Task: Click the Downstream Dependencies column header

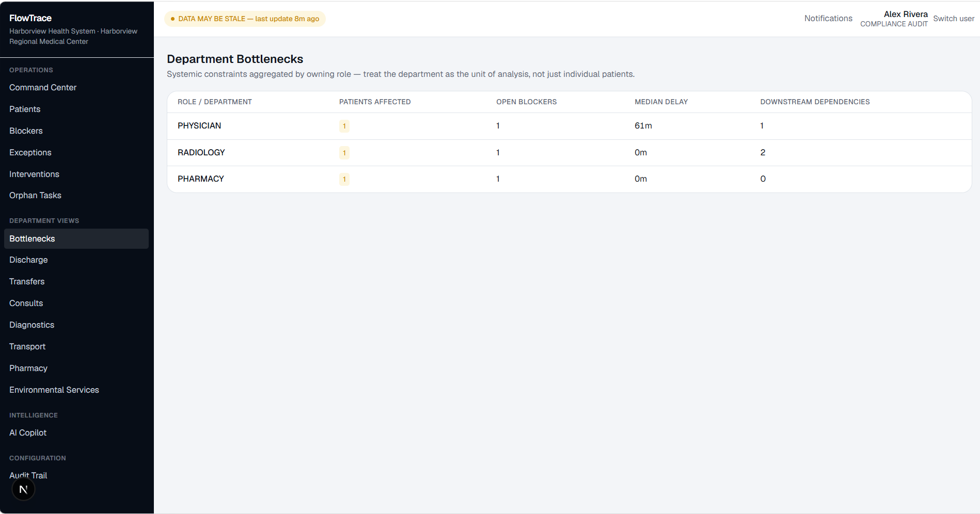Action: coord(815,102)
